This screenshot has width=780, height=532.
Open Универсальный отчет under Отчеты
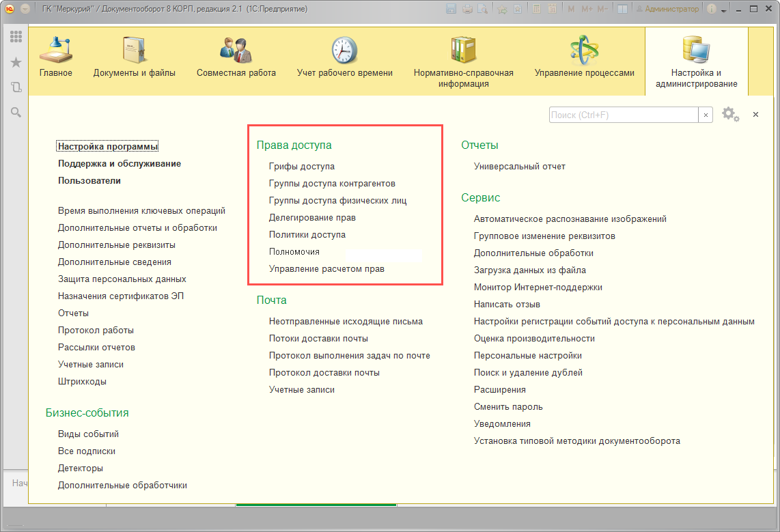click(x=519, y=166)
